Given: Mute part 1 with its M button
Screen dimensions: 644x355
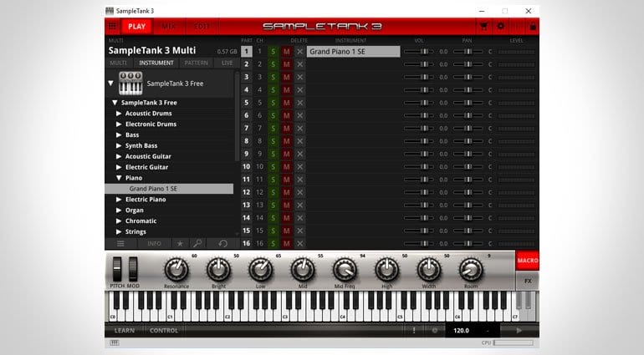Looking at the screenshot, I should (287, 52).
